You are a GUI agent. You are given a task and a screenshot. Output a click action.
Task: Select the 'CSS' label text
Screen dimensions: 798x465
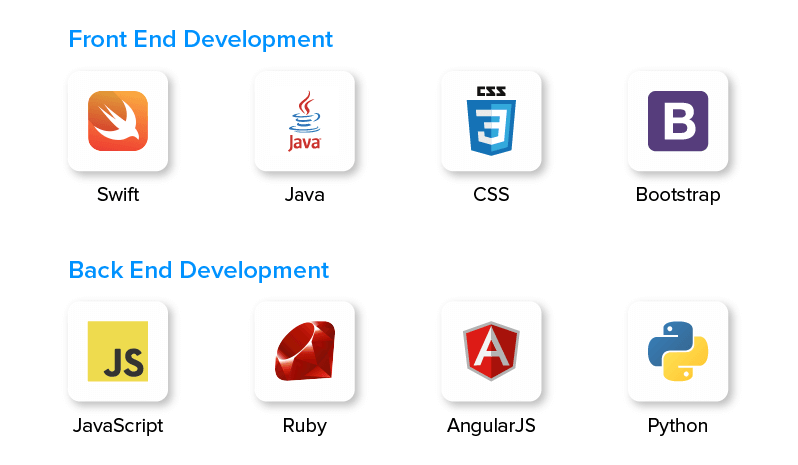pyautogui.click(x=491, y=194)
